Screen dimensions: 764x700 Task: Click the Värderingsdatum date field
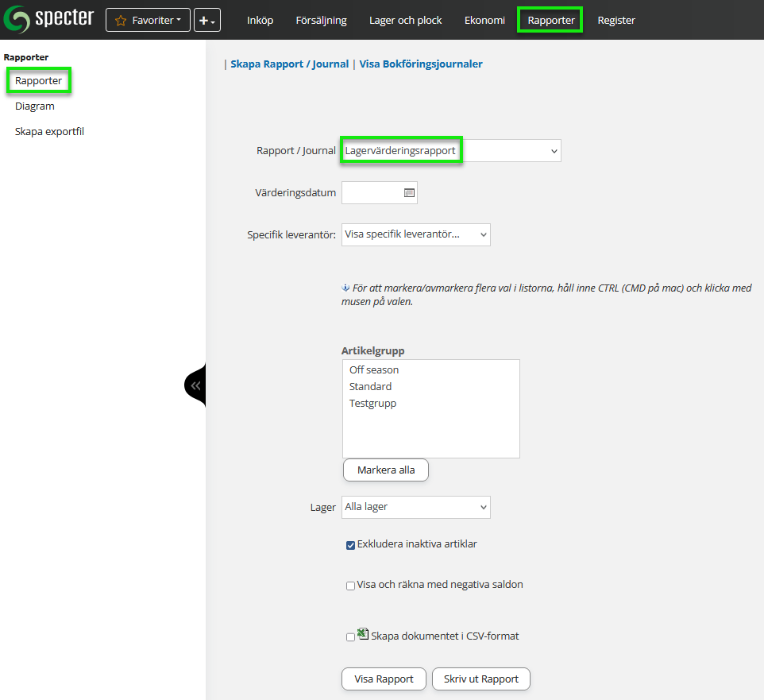372,192
